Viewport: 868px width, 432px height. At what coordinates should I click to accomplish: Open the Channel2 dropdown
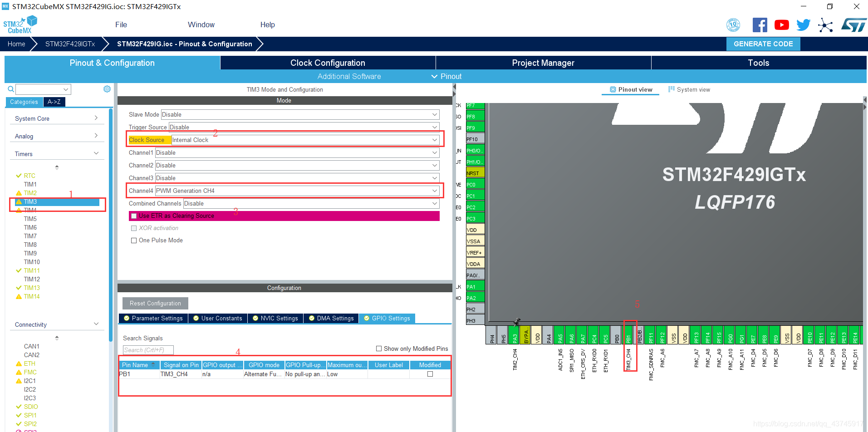point(297,165)
